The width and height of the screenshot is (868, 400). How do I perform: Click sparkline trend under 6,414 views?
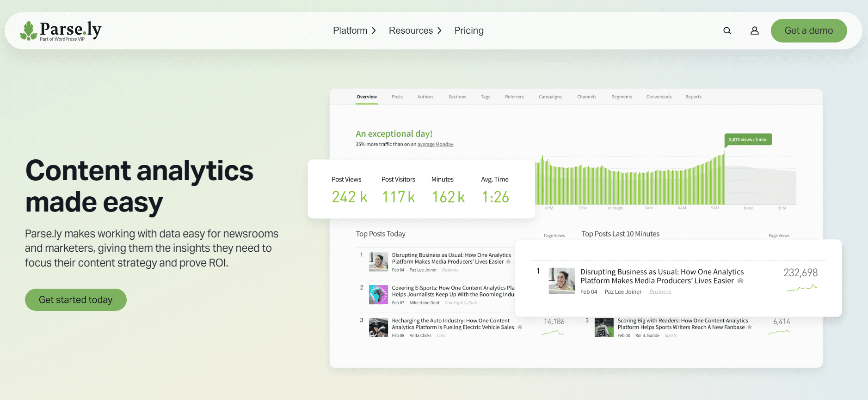(779, 333)
